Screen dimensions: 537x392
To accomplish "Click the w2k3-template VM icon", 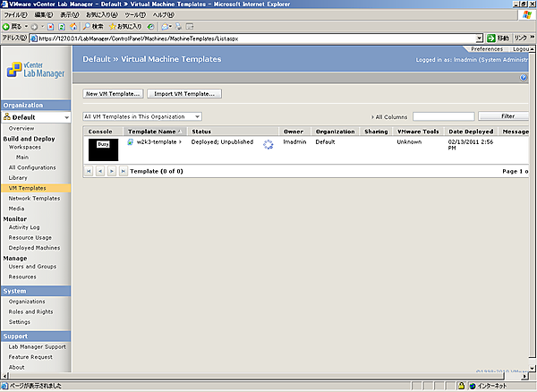I will coord(131,142).
